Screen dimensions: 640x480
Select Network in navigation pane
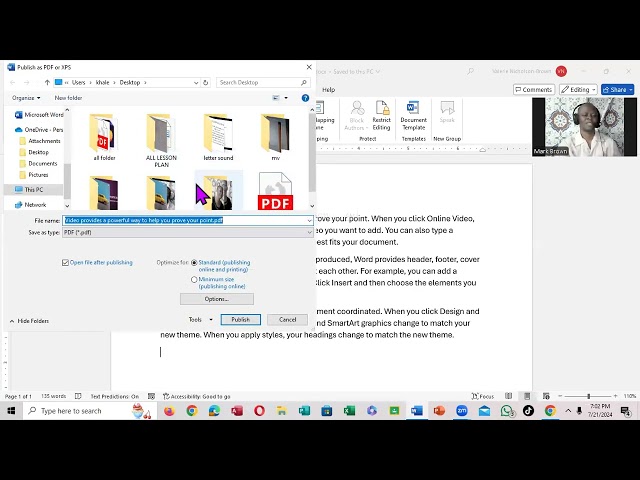click(x=31, y=205)
